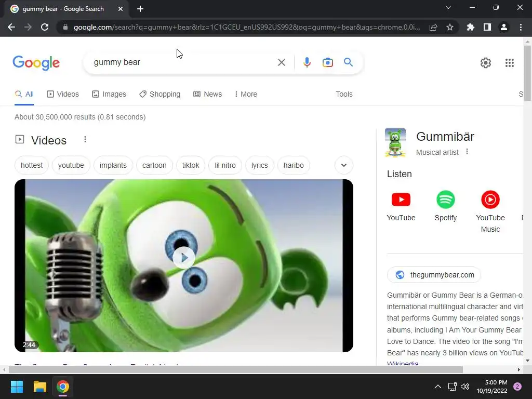Open the Windows Start menu
532x399 pixels.
point(17,387)
